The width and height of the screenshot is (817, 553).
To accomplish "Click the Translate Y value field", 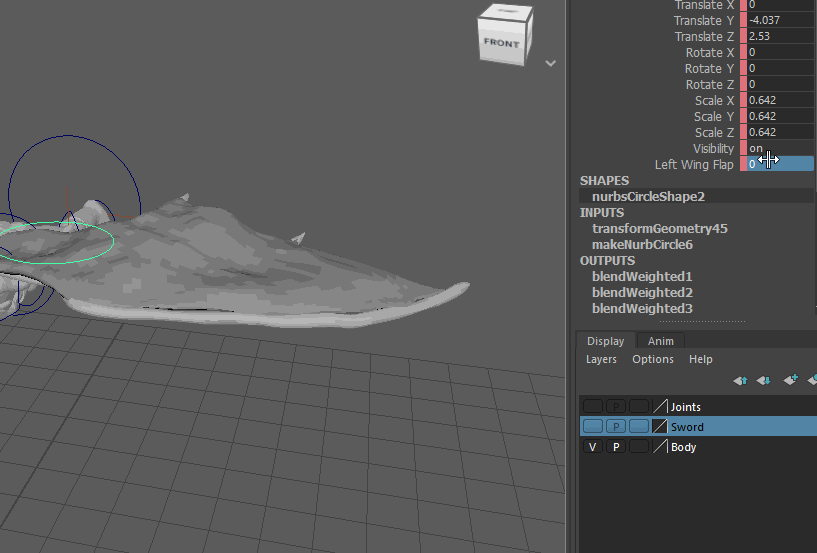I will 780,20.
